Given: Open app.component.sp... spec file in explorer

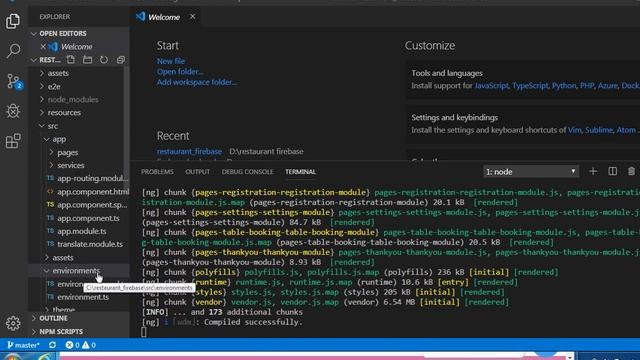Looking at the screenshot, I should coord(88,204).
